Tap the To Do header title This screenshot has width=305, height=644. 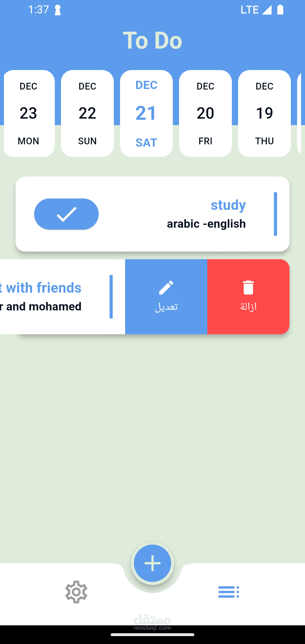(152, 40)
